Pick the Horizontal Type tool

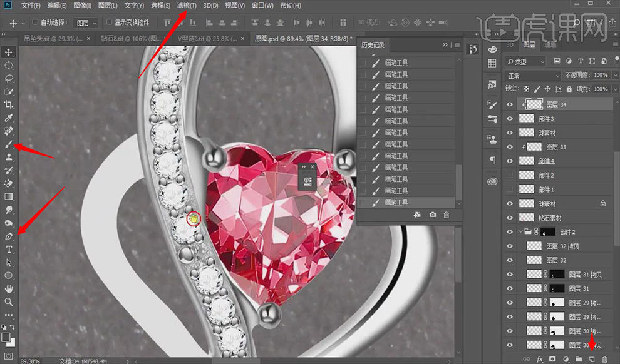(x=9, y=250)
